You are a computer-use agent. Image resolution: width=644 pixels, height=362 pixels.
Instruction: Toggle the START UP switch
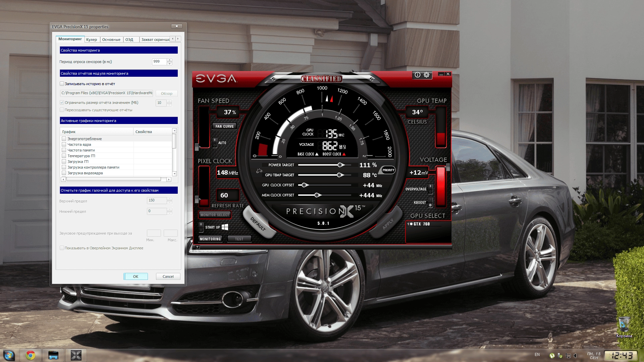click(x=201, y=227)
